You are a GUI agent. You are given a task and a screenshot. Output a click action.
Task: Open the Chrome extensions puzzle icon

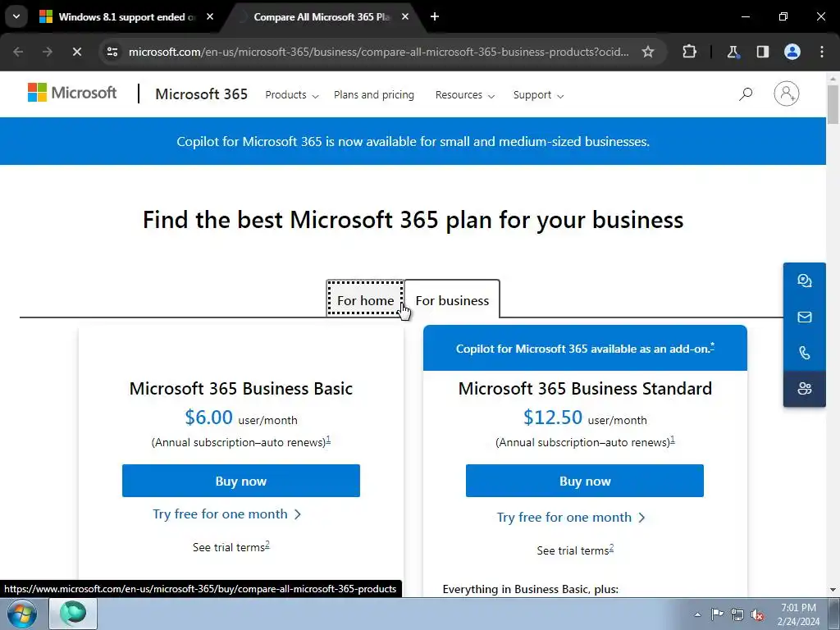point(689,52)
